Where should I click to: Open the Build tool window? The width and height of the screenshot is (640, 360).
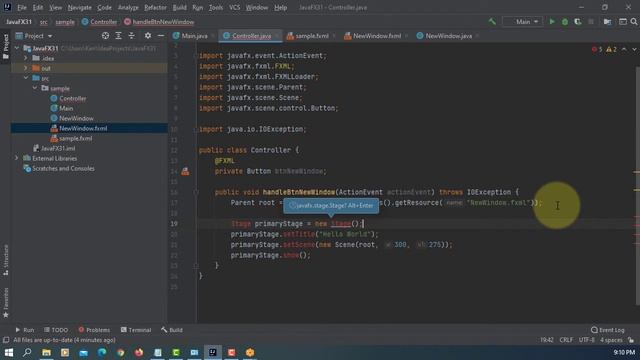172,330
